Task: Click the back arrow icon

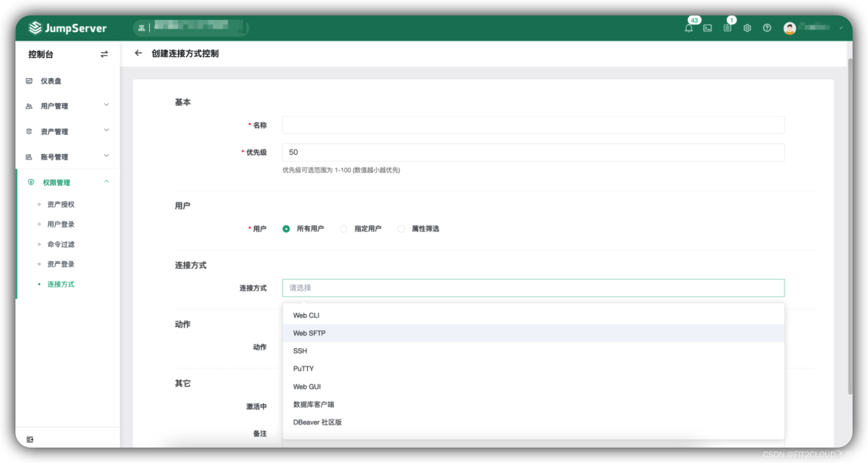Action: click(x=138, y=53)
